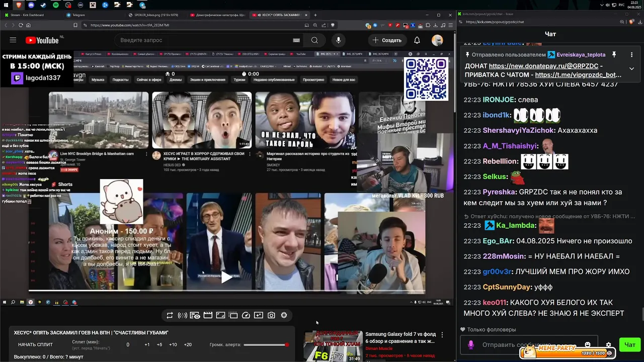The image size is (644, 362).
Task: Open the playback speed gauge icon
Action: click(246, 315)
